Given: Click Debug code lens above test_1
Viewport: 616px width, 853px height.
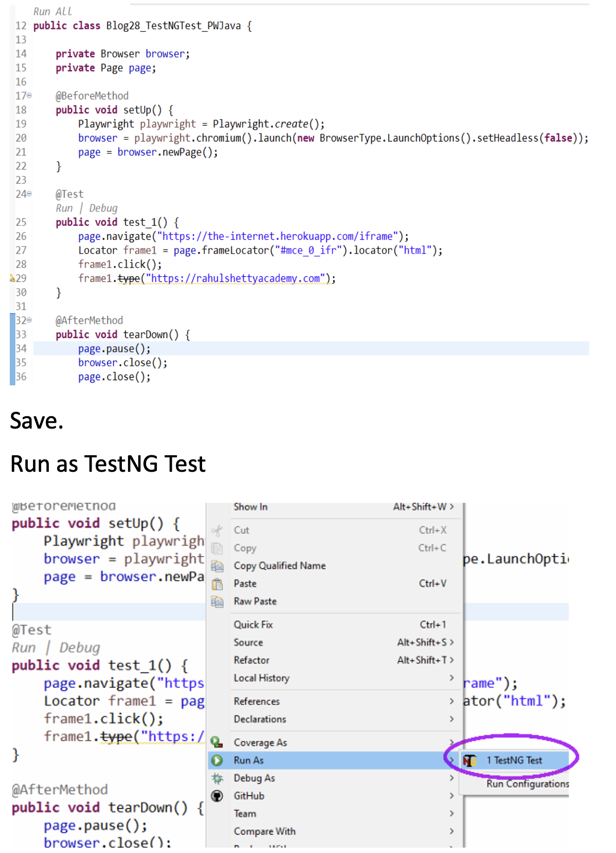Looking at the screenshot, I should pyautogui.click(x=103, y=208).
